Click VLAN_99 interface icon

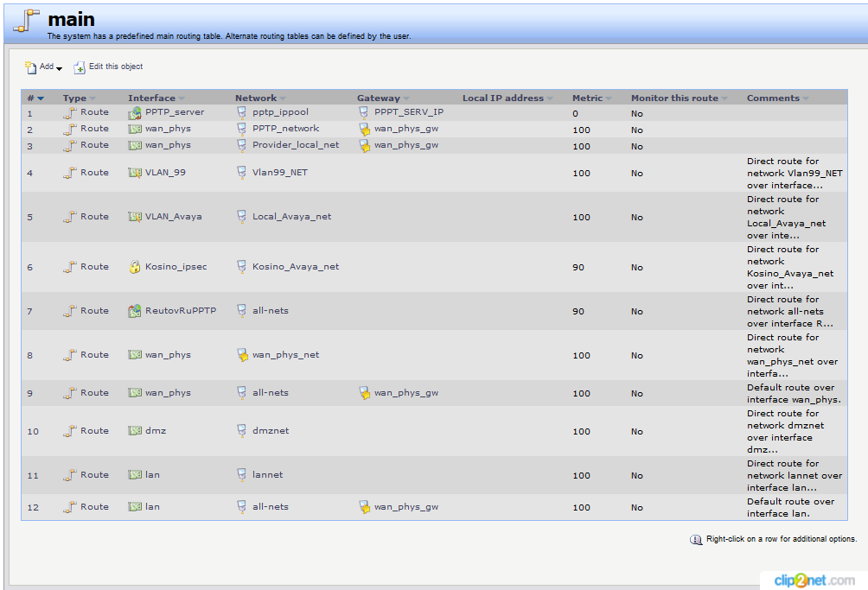[x=135, y=173]
